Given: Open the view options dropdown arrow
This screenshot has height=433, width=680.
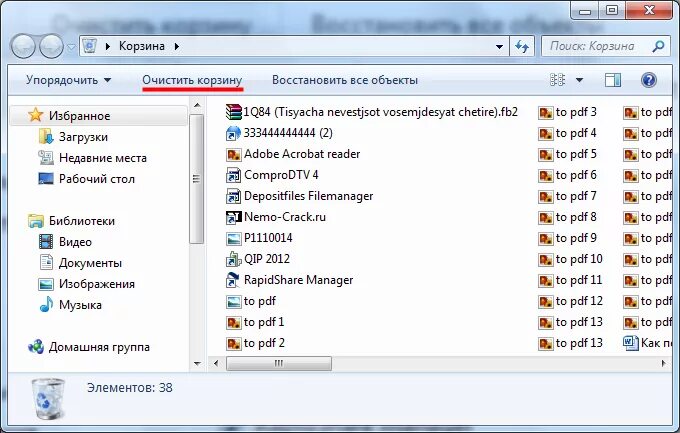Looking at the screenshot, I should pos(579,80).
